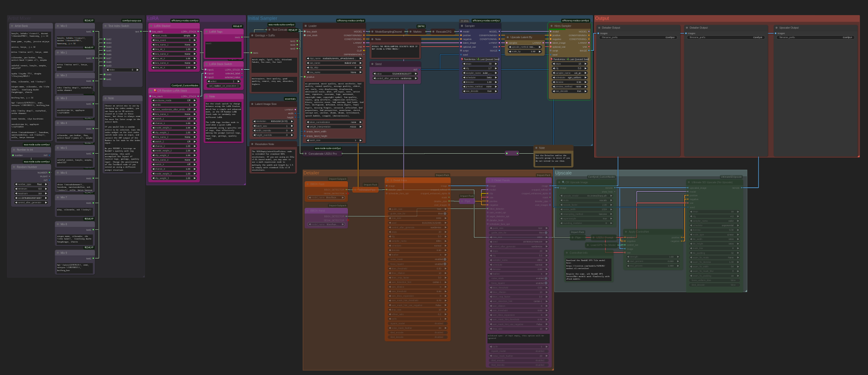Click the Sampler node's collapse dot
The image size is (868, 375).
tap(462, 26)
